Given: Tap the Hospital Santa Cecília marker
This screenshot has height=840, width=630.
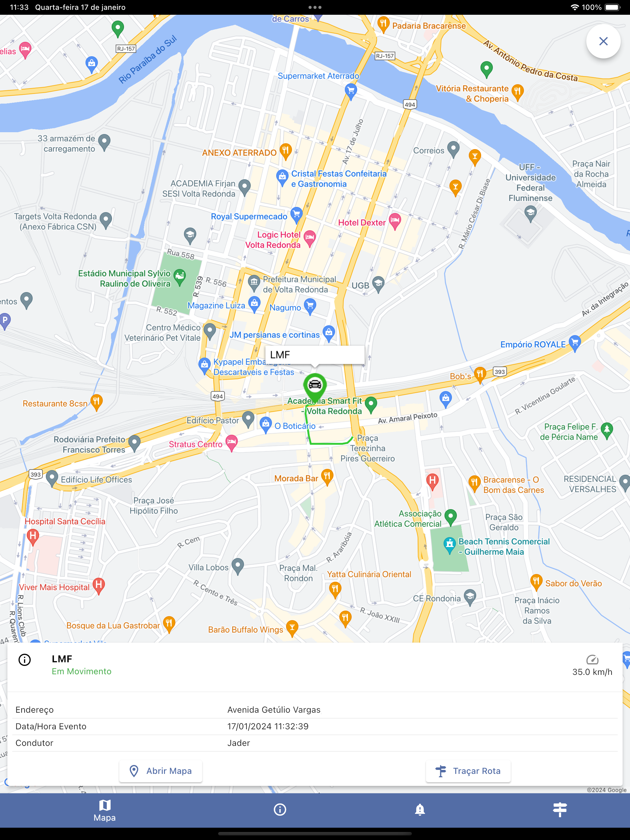Looking at the screenshot, I should pos(33,537).
